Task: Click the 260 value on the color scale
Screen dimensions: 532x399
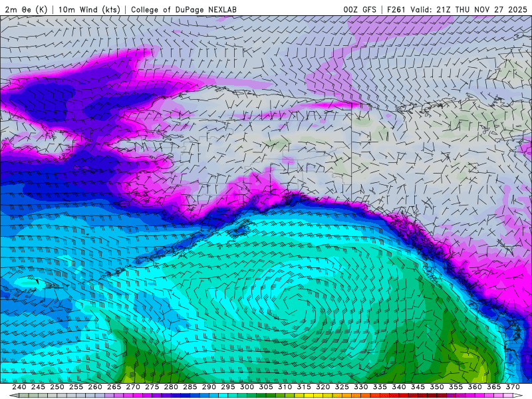Action: point(95,387)
